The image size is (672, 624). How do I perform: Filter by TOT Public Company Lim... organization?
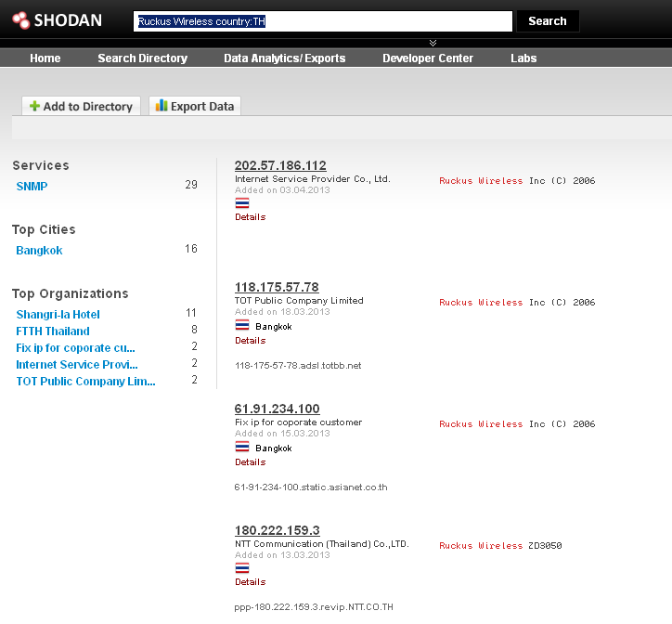[85, 382]
